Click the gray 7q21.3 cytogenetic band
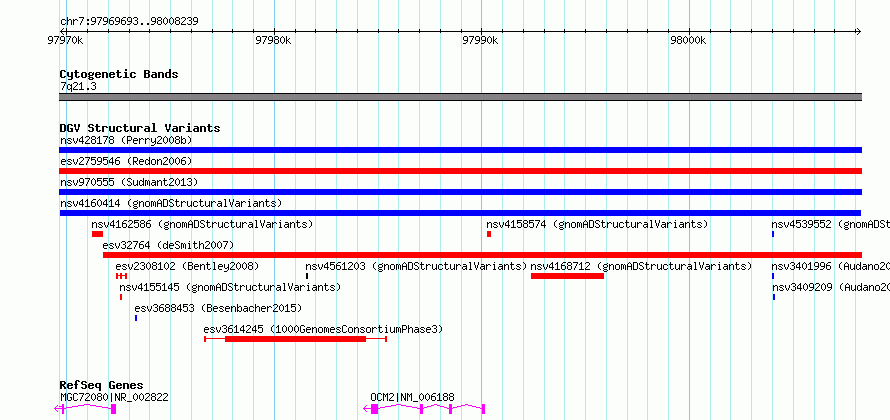The image size is (890, 420). click(x=460, y=97)
